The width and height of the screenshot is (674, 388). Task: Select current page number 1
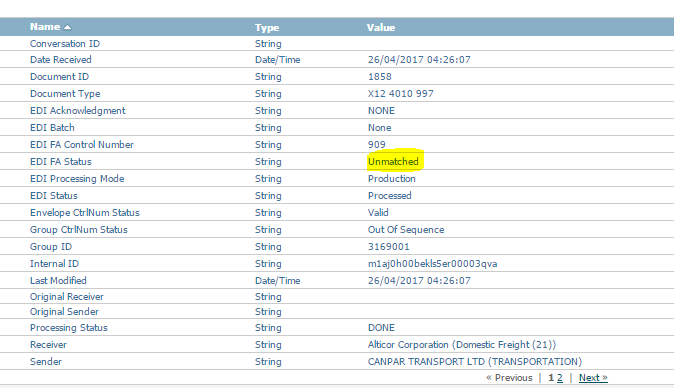(551, 378)
